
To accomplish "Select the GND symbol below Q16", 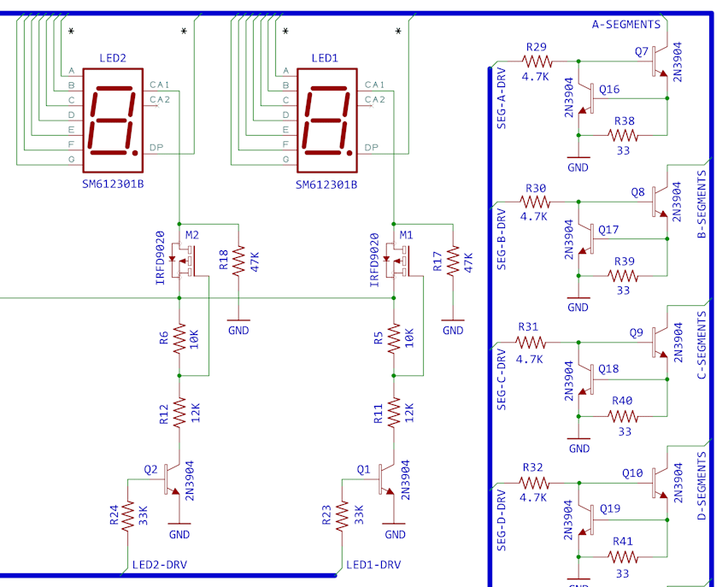I will click(x=578, y=163).
